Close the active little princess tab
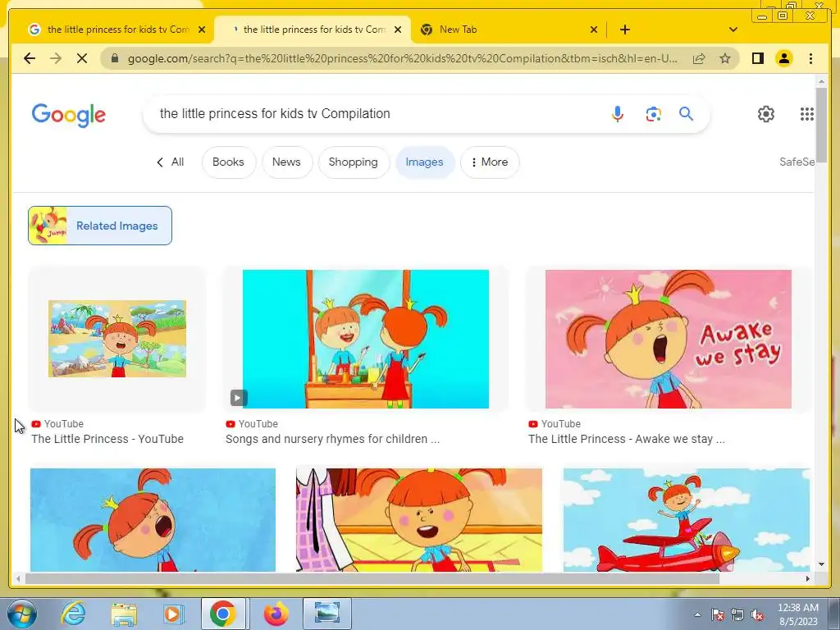The height and width of the screenshot is (630, 840). tap(398, 30)
